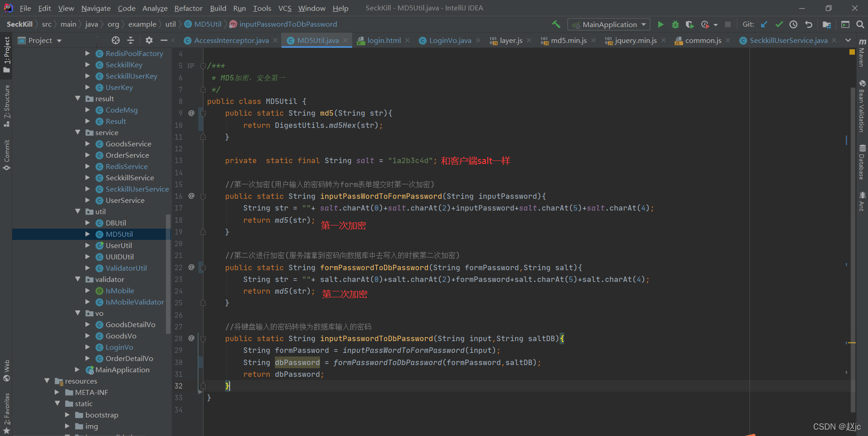
Task: Collapse the service folder
Action: click(x=78, y=132)
